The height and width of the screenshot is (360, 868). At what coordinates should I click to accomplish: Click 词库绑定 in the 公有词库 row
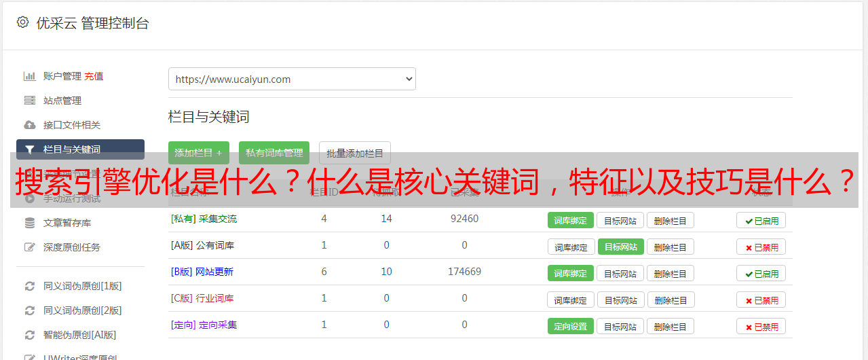tap(571, 247)
